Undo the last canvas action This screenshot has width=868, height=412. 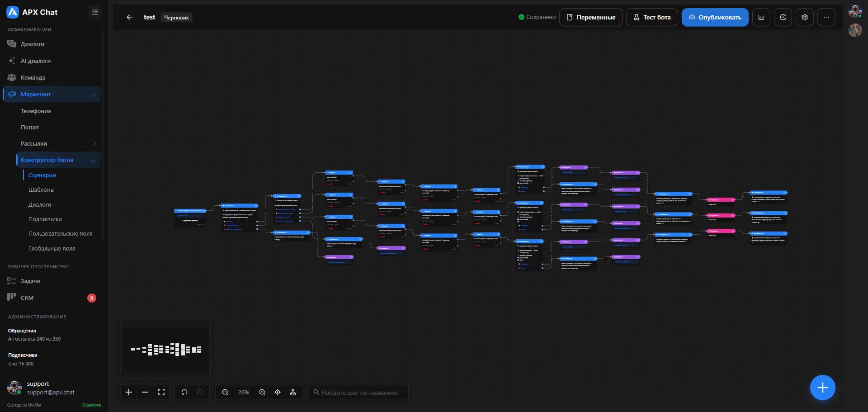(x=184, y=392)
